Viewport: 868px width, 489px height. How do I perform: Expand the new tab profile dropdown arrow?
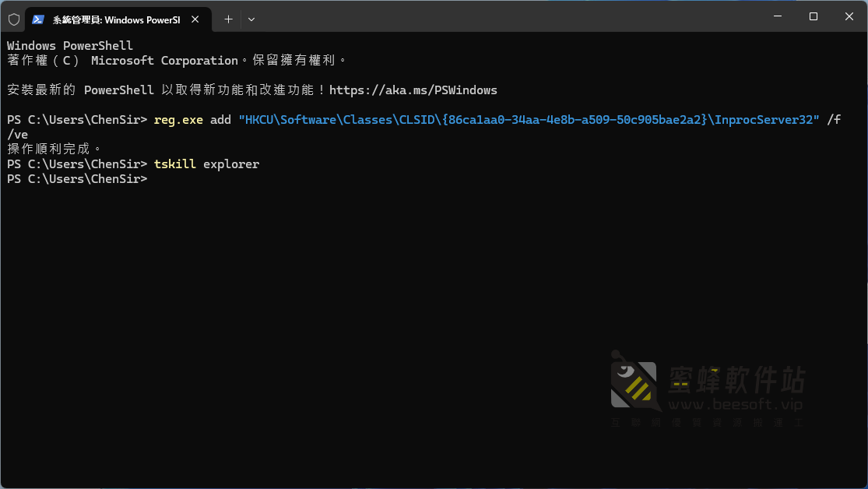click(251, 19)
